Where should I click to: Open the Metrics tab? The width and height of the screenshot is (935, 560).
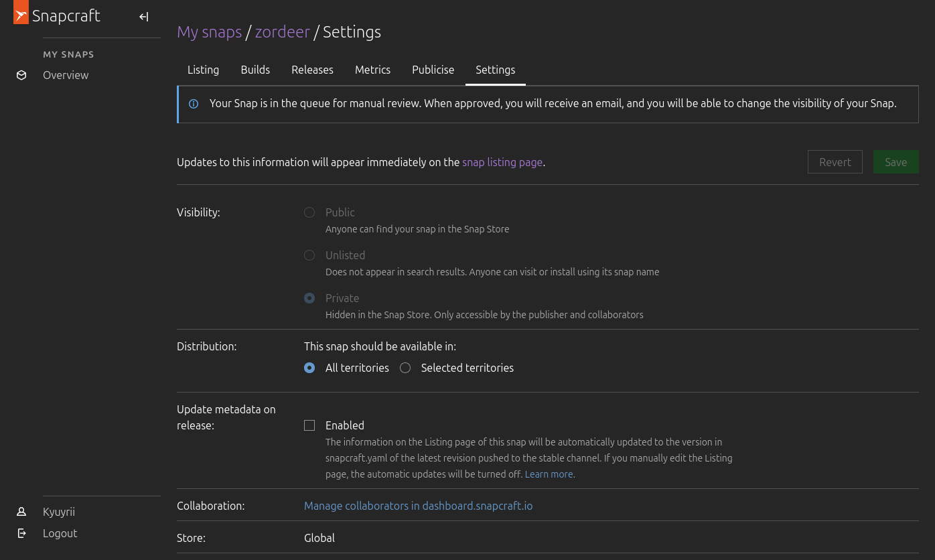[372, 70]
